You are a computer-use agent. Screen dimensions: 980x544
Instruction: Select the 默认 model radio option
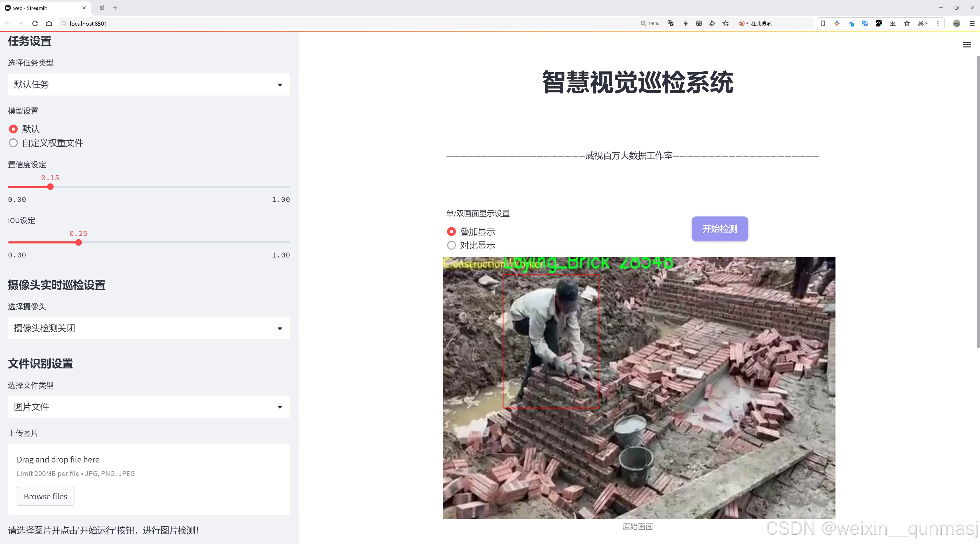coord(14,129)
